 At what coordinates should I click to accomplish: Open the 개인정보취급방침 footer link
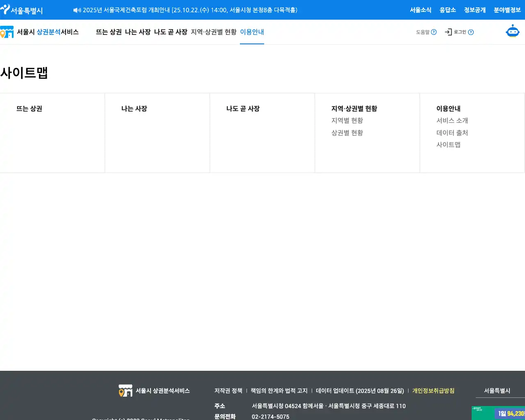point(433,391)
